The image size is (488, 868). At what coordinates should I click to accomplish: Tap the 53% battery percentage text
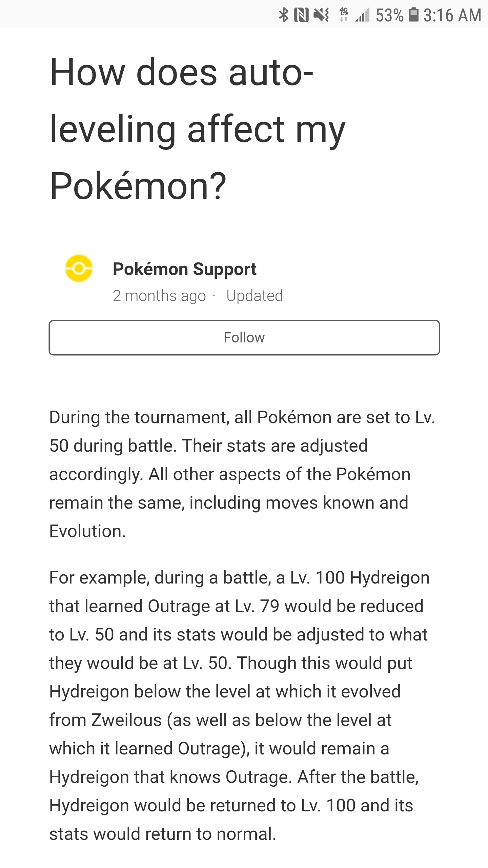[390, 16]
